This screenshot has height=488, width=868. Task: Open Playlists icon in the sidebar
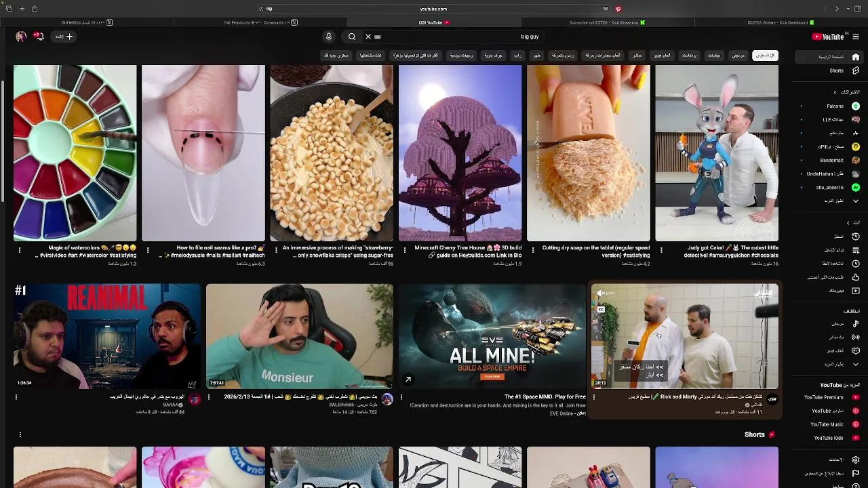(x=856, y=250)
